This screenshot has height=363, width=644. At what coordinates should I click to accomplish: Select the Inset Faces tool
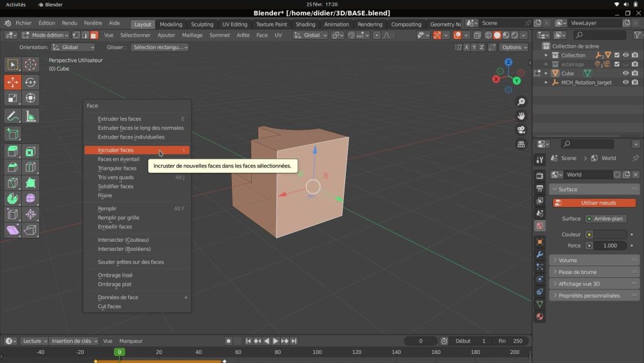tap(30, 152)
